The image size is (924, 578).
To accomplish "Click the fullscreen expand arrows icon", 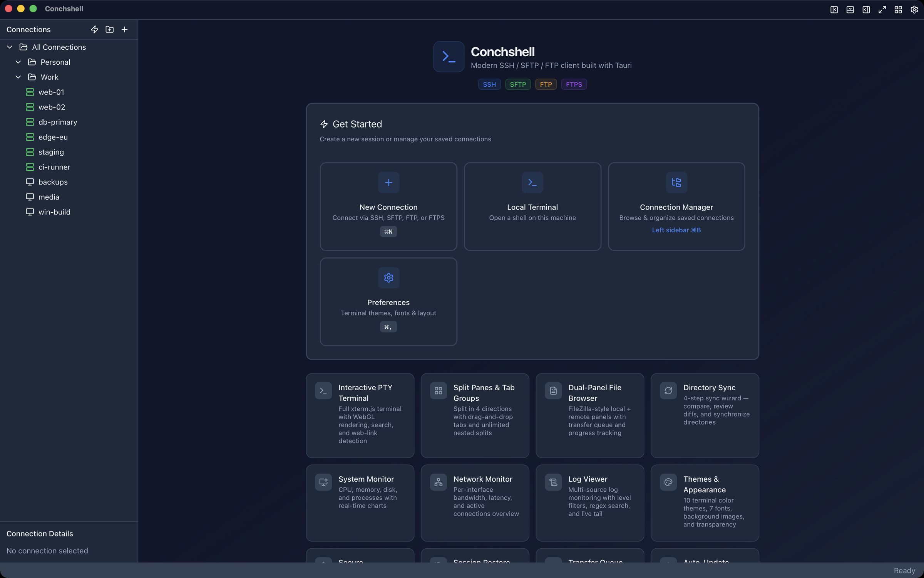I will click(882, 10).
